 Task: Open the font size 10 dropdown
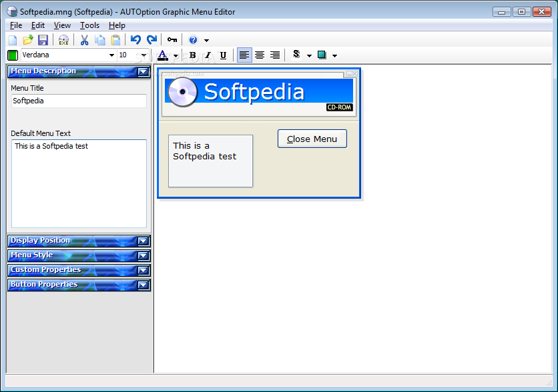pyautogui.click(x=144, y=55)
